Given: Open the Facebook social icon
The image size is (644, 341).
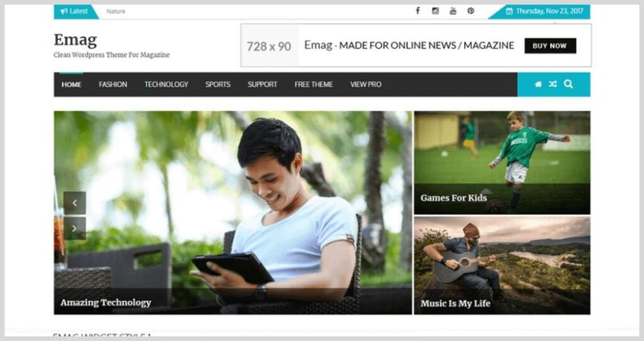Looking at the screenshot, I should (418, 11).
